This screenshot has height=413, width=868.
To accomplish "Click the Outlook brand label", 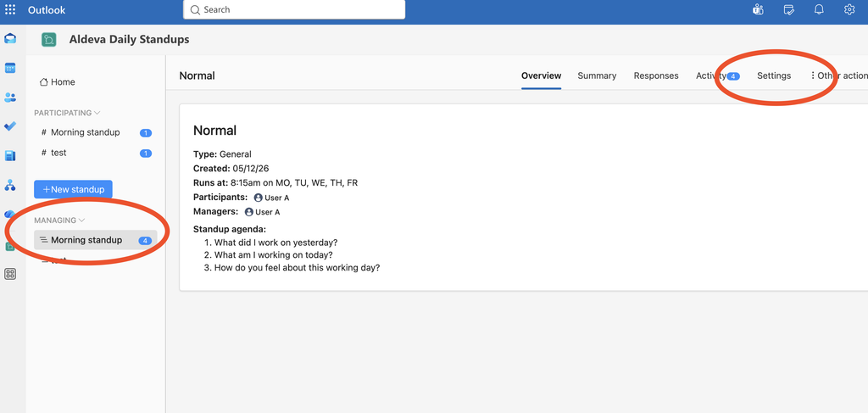I will [x=47, y=10].
